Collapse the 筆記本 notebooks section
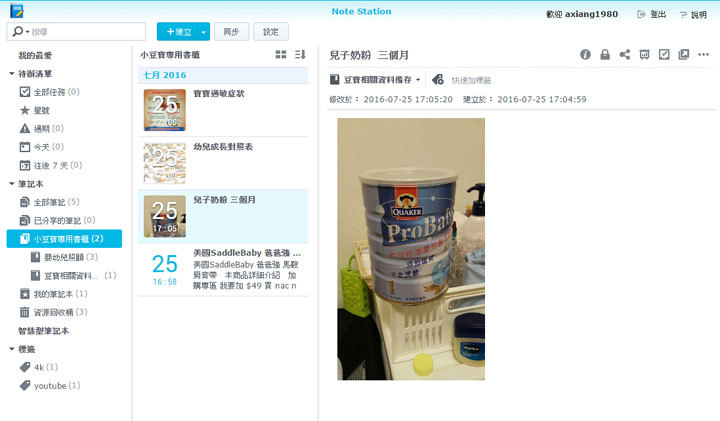 tap(12, 184)
